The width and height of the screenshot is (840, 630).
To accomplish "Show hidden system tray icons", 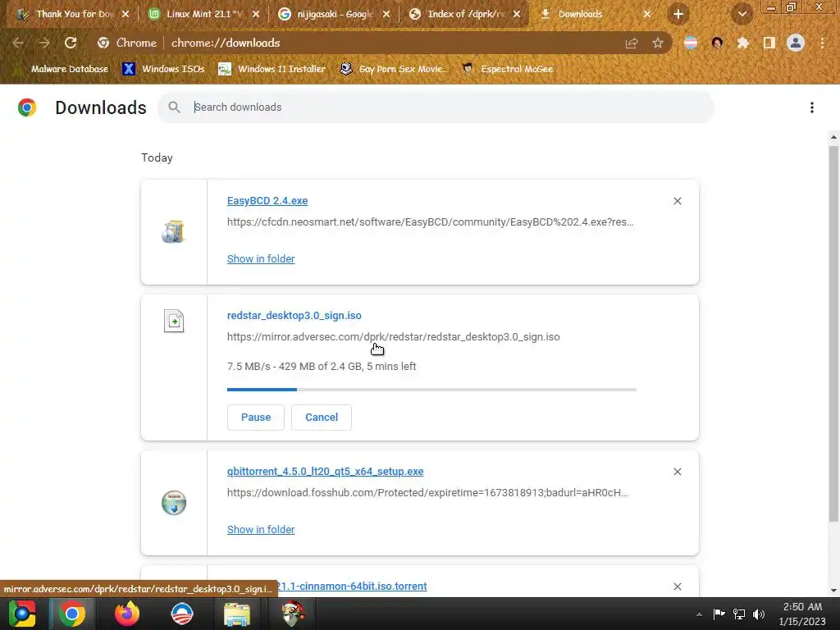I will click(x=699, y=614).
